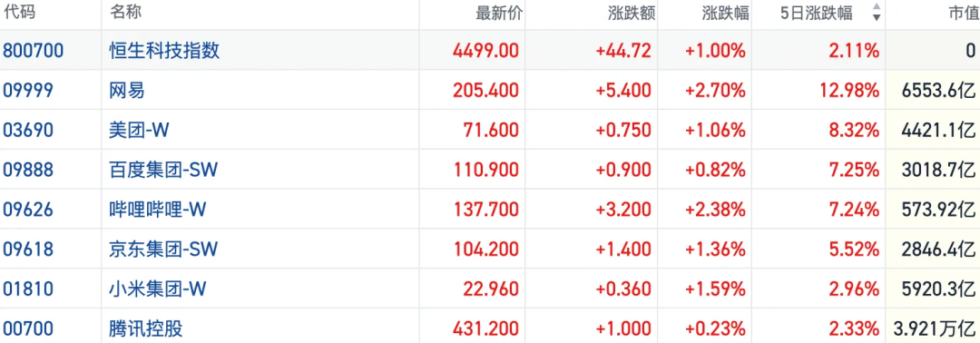This screenshot has height=343, width=980.
Task: Click the 市值 column header
Action: tap(962, 13)
